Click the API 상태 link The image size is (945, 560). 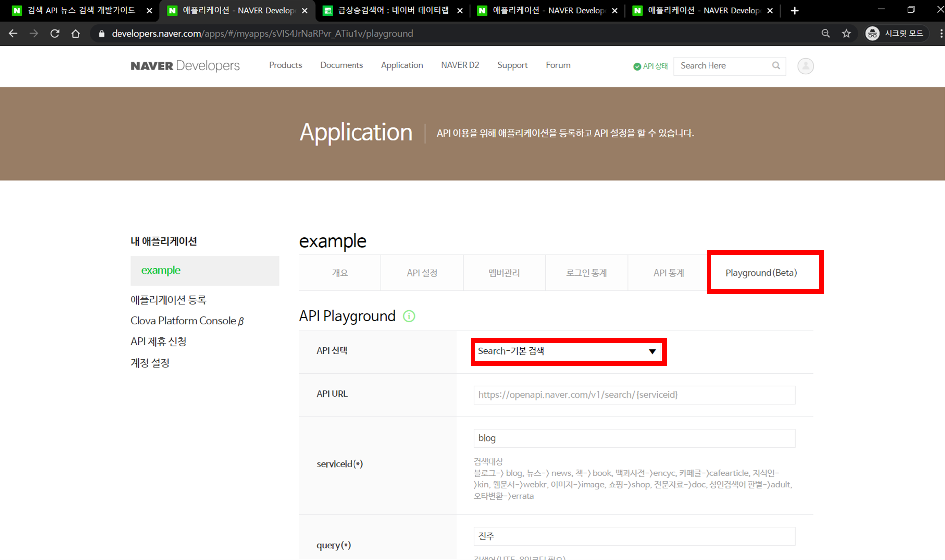tap(655, 66)
